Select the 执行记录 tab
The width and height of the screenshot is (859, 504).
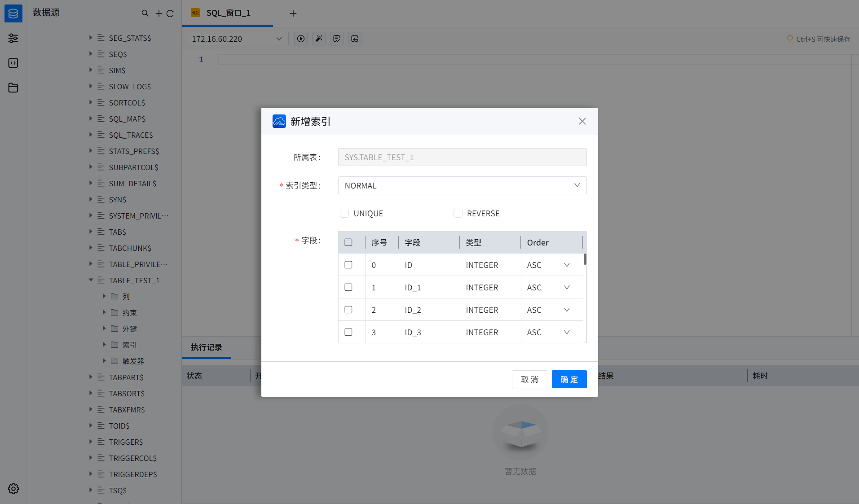(206, 347)
